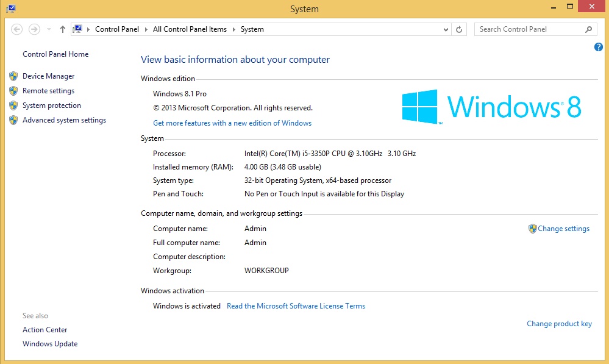
Task: Open Remote settings
Action: 49,91
